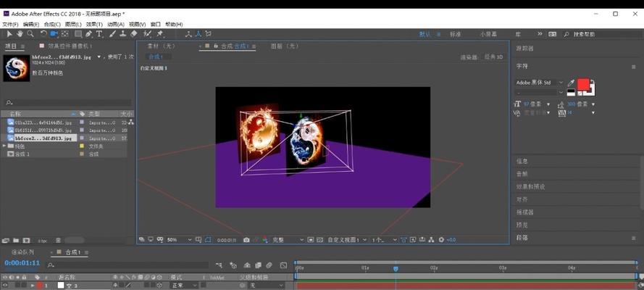Click the red fill color swatch

[583, 84]
